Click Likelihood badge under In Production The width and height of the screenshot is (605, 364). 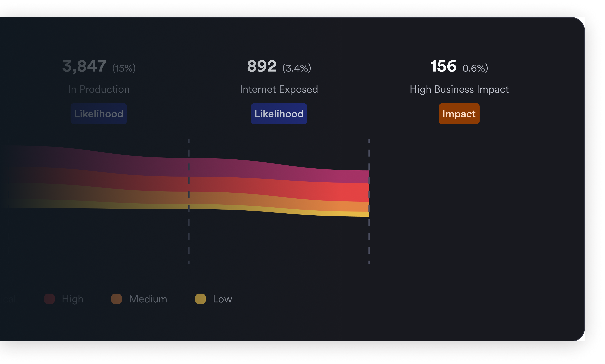tap(99, 114)
